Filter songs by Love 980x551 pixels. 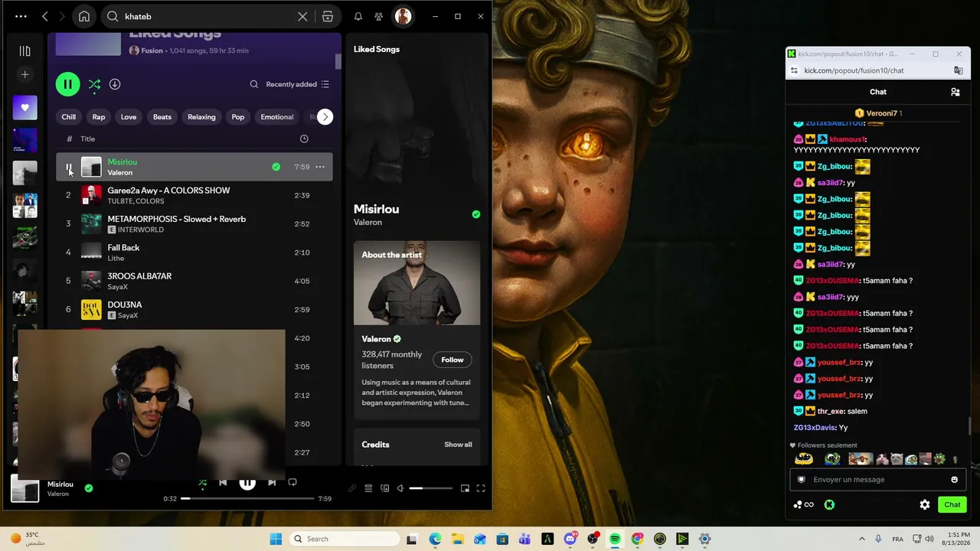(129, 117)
